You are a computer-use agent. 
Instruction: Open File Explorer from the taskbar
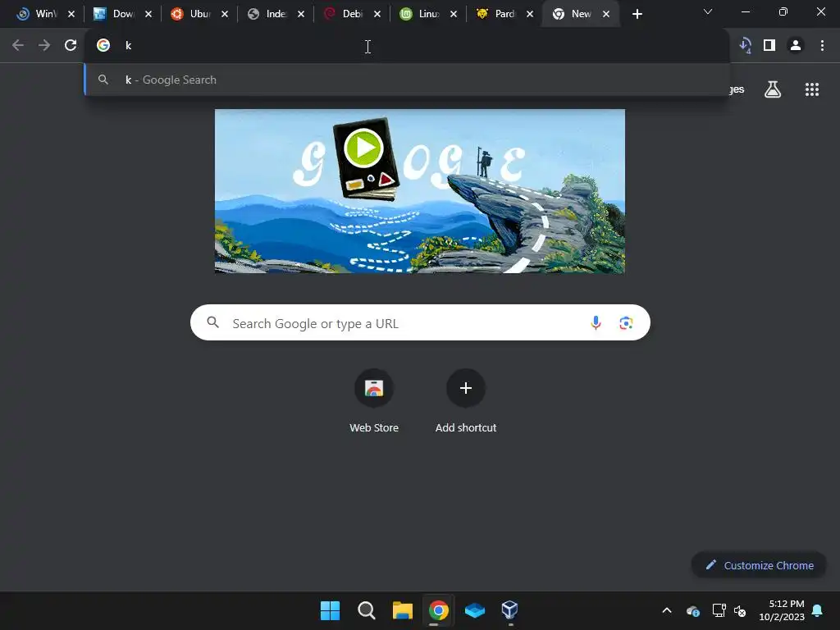coord(402,610)
